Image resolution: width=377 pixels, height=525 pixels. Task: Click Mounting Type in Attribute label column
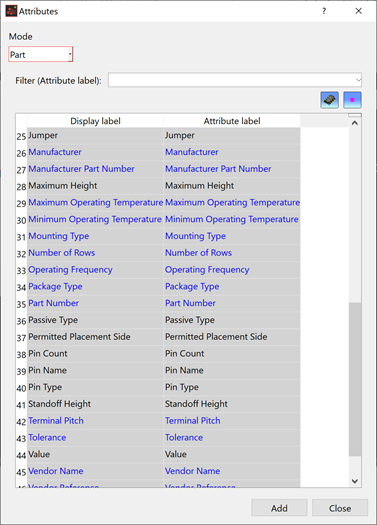coord(232,236)
